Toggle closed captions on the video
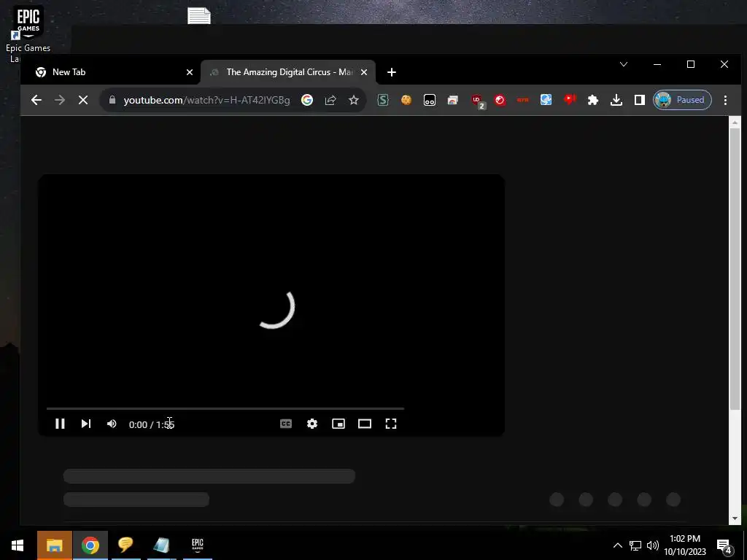747x560 pixels. point(286,424)
